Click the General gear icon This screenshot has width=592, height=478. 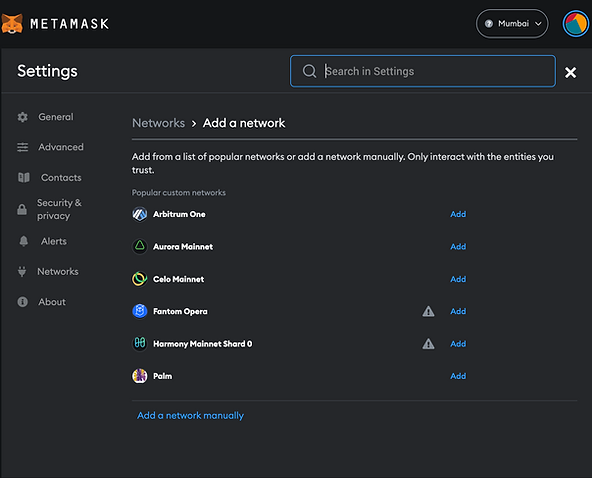point(23,117)
